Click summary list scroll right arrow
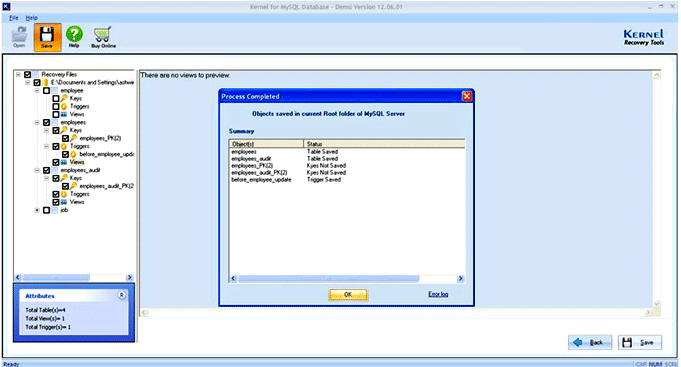Screen dimensions: 681x367 [x=461, y=278]
